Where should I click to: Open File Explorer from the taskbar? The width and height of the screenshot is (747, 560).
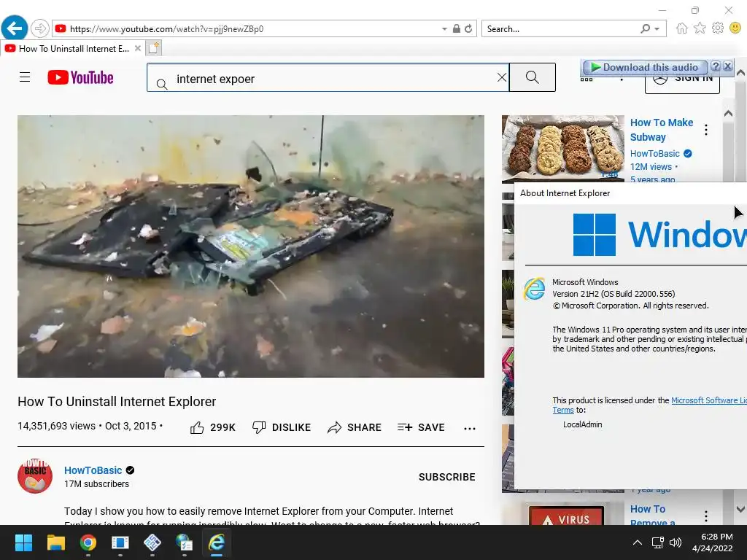(55, 542)
